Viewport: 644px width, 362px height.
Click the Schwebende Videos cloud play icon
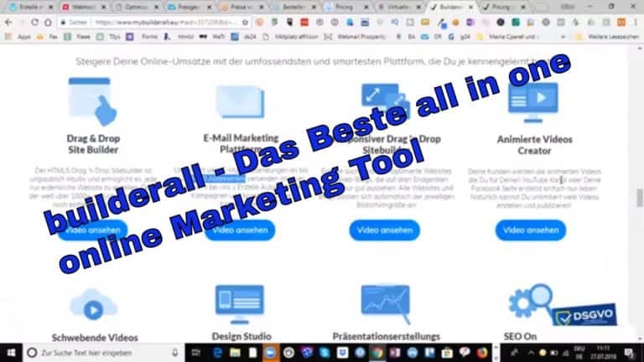(94, 304)
